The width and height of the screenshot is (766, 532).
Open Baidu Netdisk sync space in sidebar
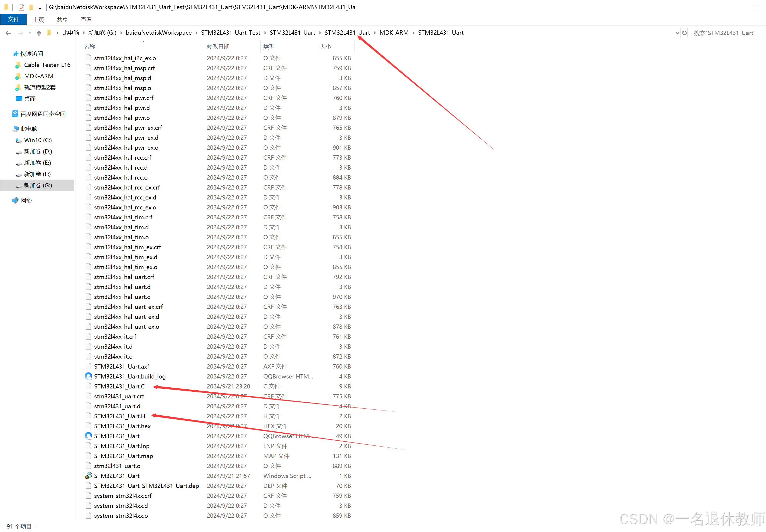click(42, 114)
